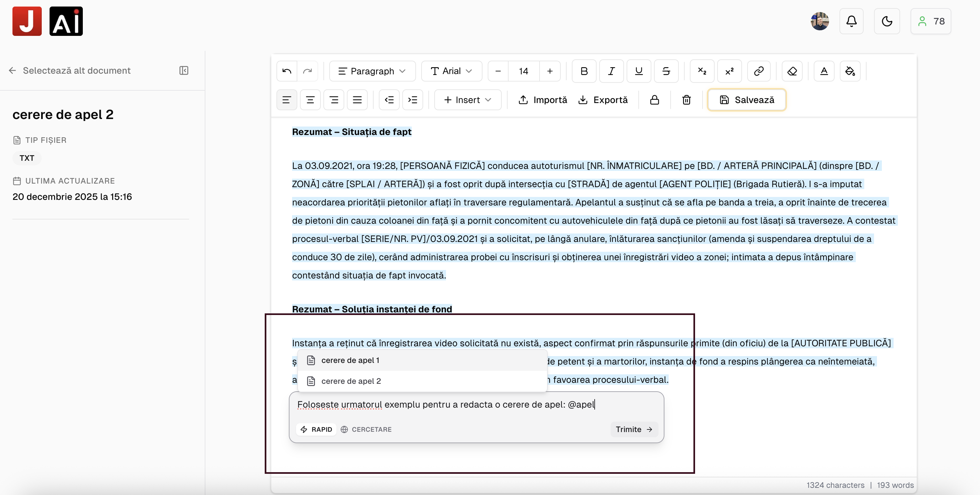Choose 'cerere de apel 2' in the mention list

coord(351,381)
